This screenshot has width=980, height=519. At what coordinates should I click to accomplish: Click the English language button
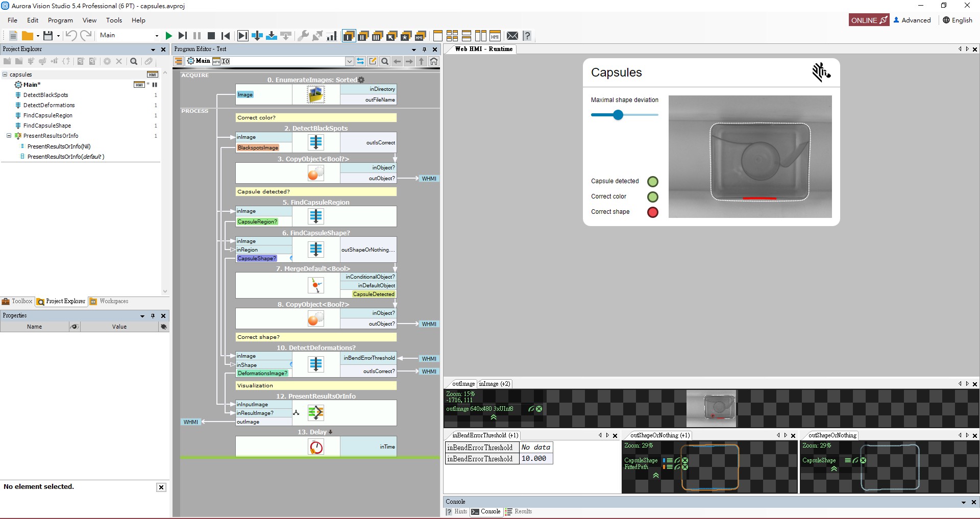coord(958,20)
